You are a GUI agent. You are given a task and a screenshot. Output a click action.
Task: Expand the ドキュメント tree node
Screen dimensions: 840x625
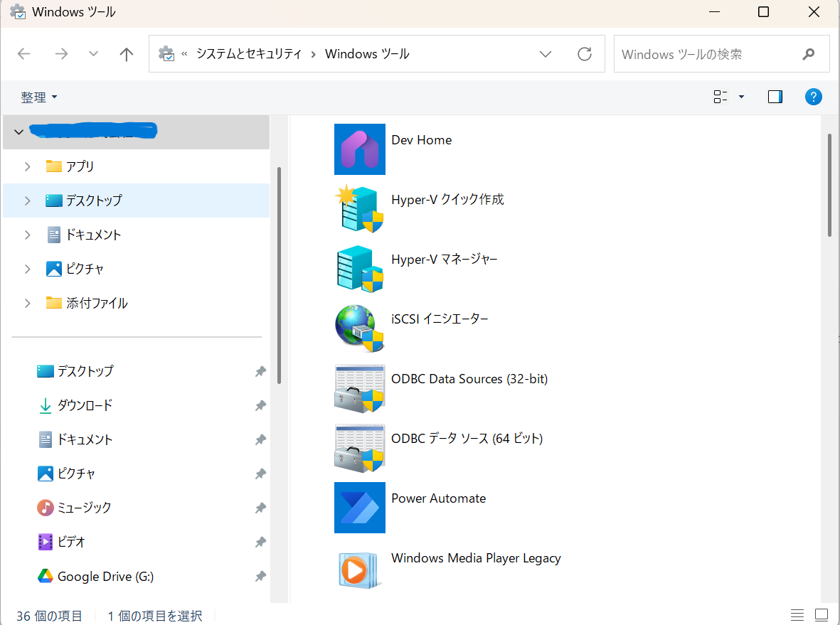(x=27, y=235)
